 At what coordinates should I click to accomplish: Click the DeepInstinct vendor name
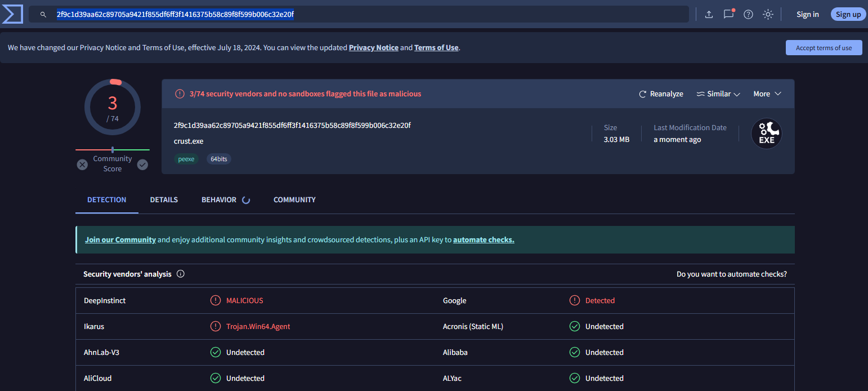(x=105, y=301)
